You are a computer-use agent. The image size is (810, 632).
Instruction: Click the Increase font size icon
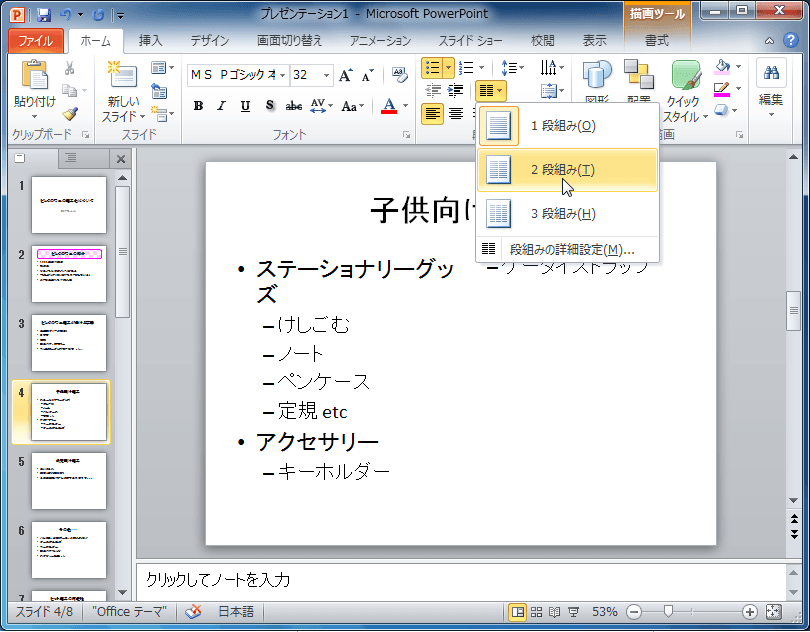coord(346,75)
